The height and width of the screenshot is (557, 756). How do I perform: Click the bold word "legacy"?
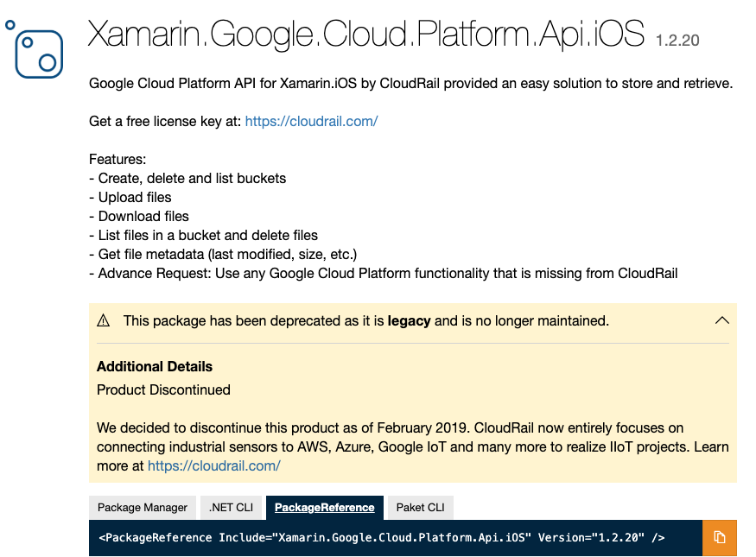409,321
